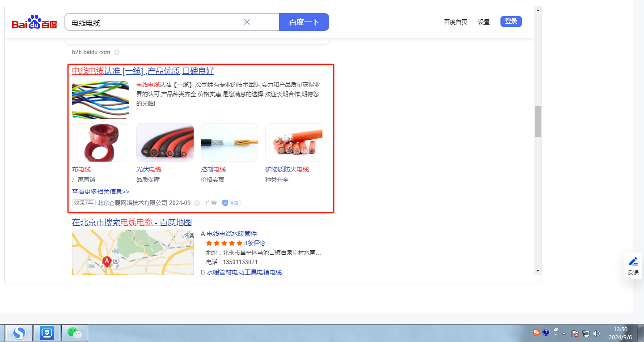Click the phone number 13501133021
This screenshot has height=342, width=644.
click(x=240, y=262)
